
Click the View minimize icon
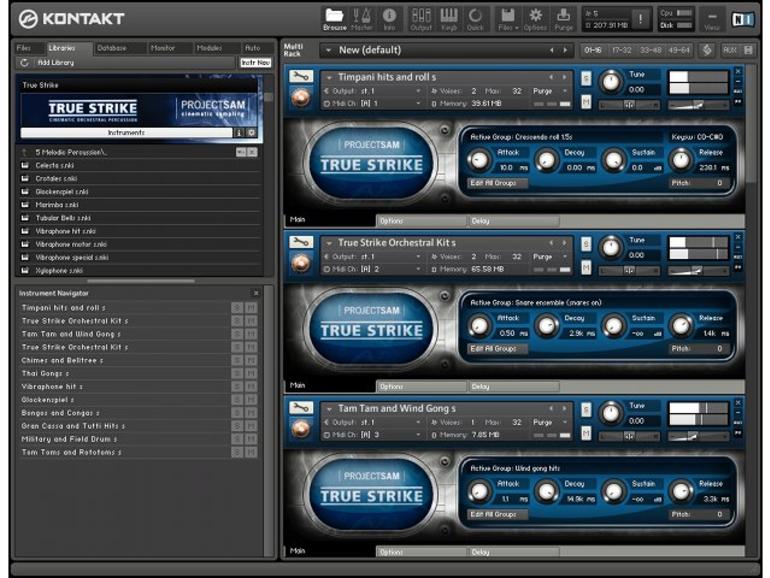click(712, 20)
